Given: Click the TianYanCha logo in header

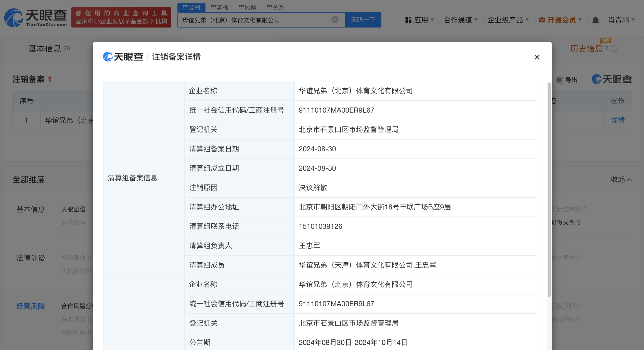Looking at the screenshot, I should click(x=36, y=18).
